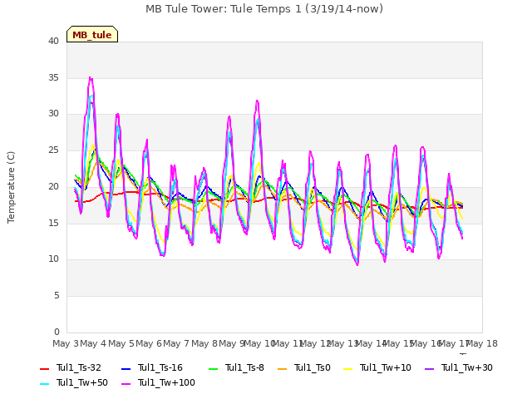Click the Temperature (C) axis label
The height and width of the screenshot is (399, 532).
click(11, 187)
